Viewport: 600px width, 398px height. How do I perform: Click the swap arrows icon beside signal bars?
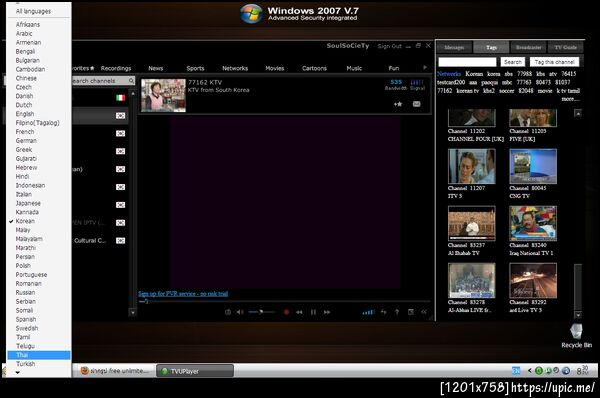click(383, 312)
